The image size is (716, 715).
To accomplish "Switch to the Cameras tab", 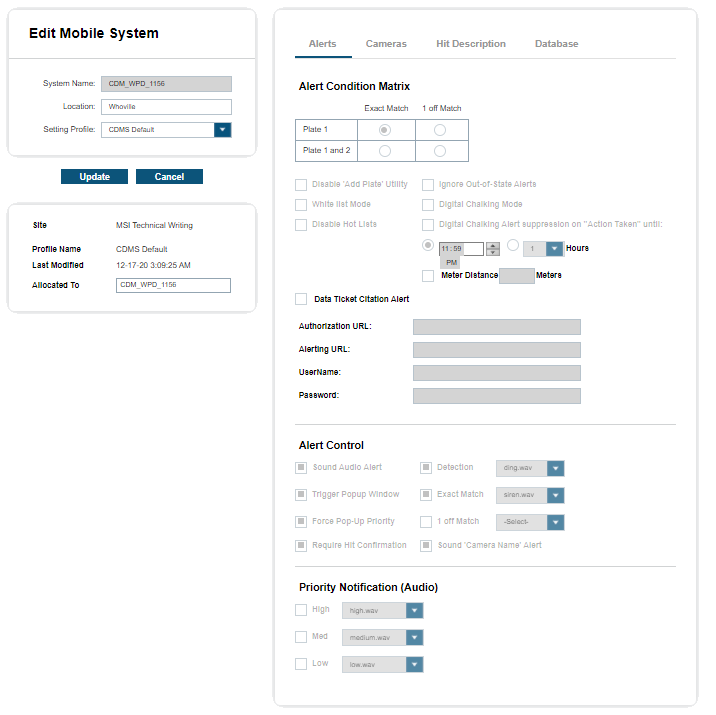I will click(x=386, y=44).
